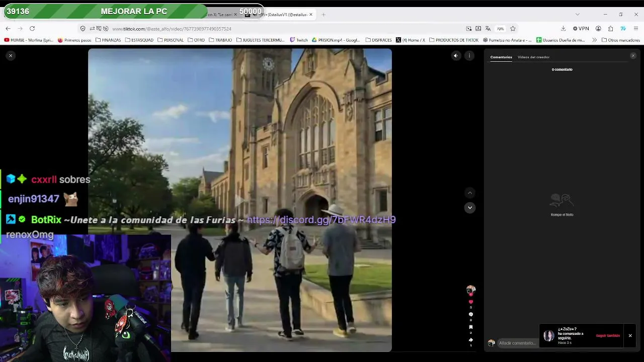Click the Añadir comentario input field
Image resolution: width=644 pixels, height=362 pixels.
click(517, 343)
